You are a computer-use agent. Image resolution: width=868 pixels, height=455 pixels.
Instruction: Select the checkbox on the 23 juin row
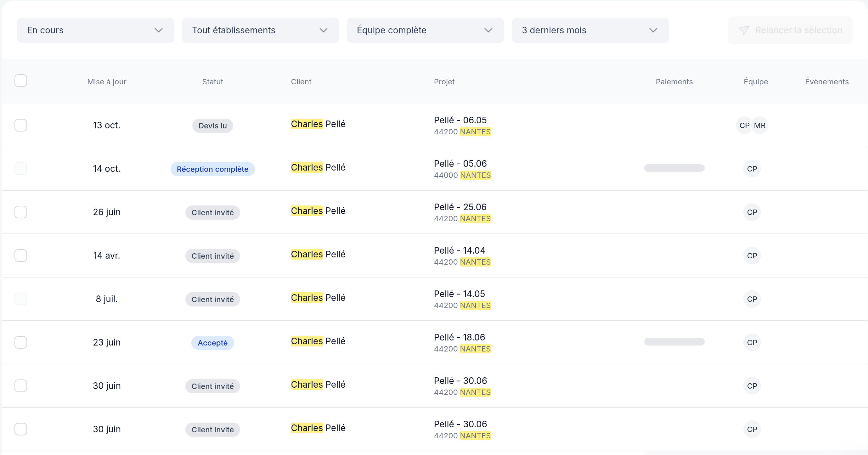pyautogui.click(x=20, y=343)
